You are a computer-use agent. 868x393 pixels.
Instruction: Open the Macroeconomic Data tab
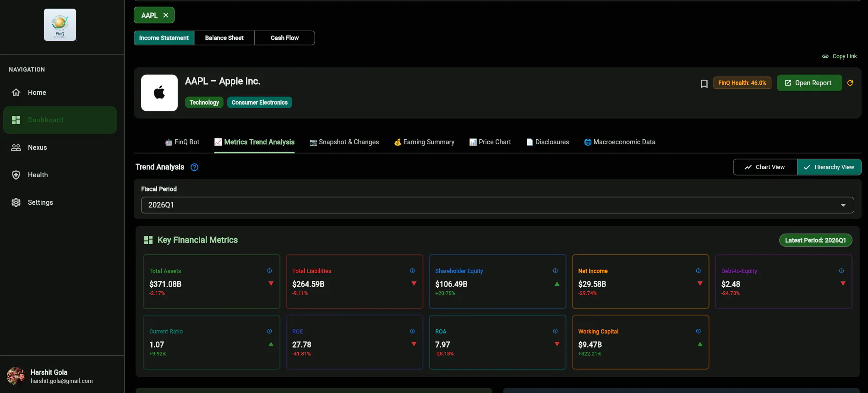pyautogui.click(x=620, y=142)
